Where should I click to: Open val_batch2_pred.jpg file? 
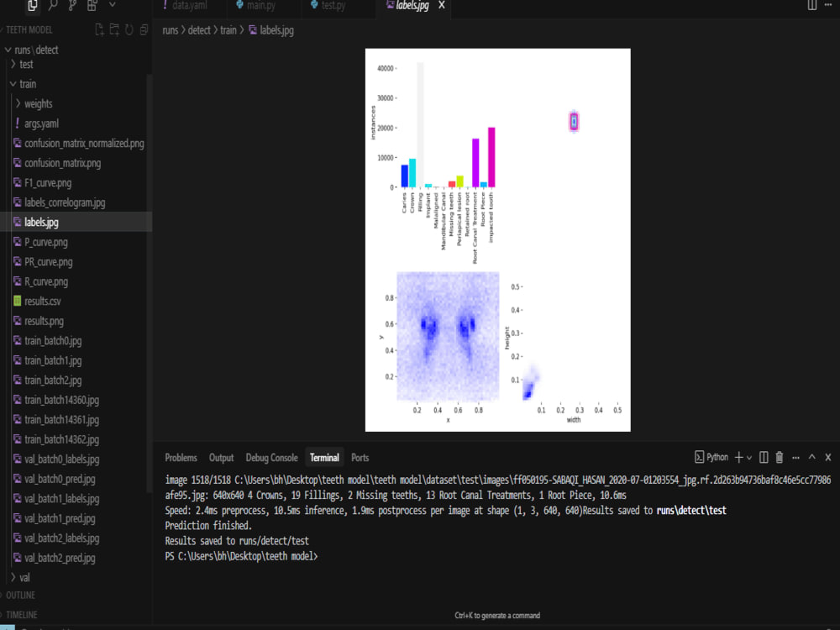click(x=60, y=559)
